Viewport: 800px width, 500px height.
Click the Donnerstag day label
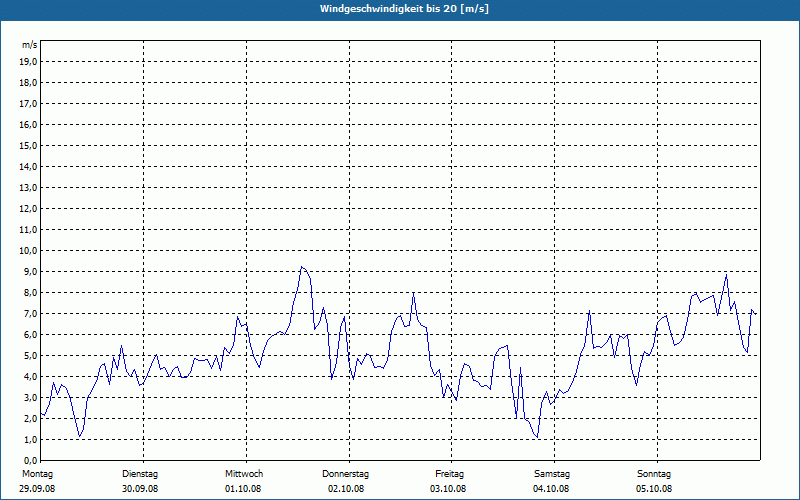click(x=345, y=474)
